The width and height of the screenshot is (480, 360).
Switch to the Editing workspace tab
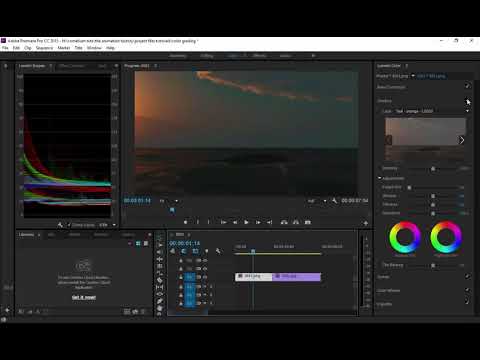[207, 56]
